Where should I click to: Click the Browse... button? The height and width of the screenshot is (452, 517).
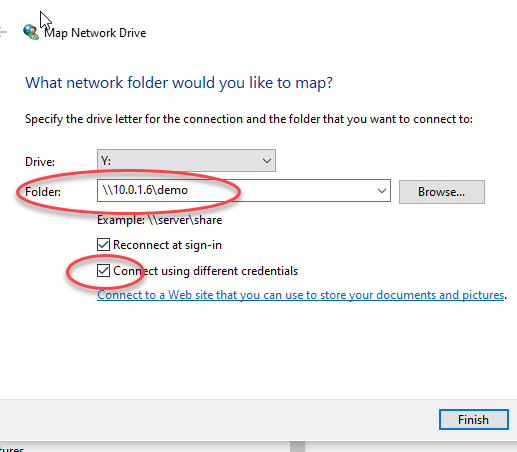(x=442, y=192)
